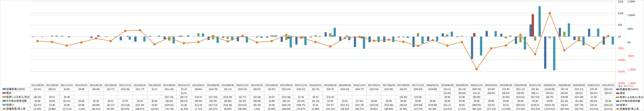Select the 2015/09/30 column header
Screen dimensions: 644x111
coord(286,85)
